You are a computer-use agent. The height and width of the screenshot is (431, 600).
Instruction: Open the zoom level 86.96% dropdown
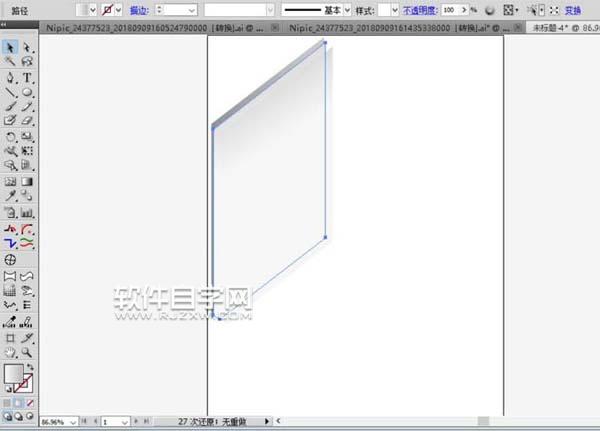[x=73, y=422]
